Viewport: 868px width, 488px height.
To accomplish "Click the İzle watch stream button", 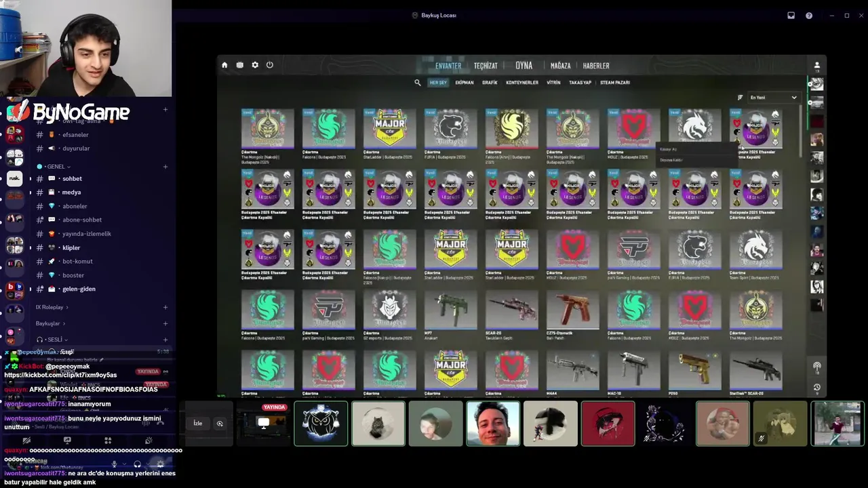I will pos(198,424).
